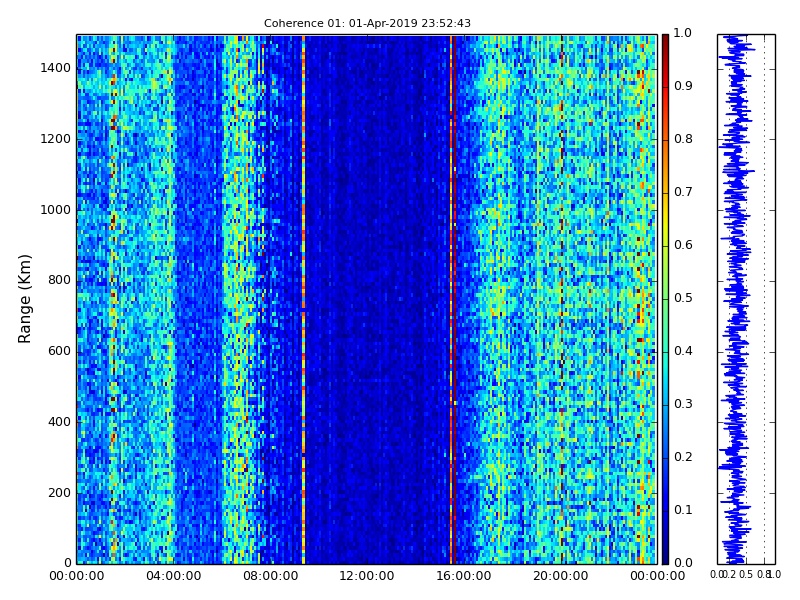Click the orange vertical stripe after 08:00:00
Viewport: 800px width, 600px height.
(304, 299)
